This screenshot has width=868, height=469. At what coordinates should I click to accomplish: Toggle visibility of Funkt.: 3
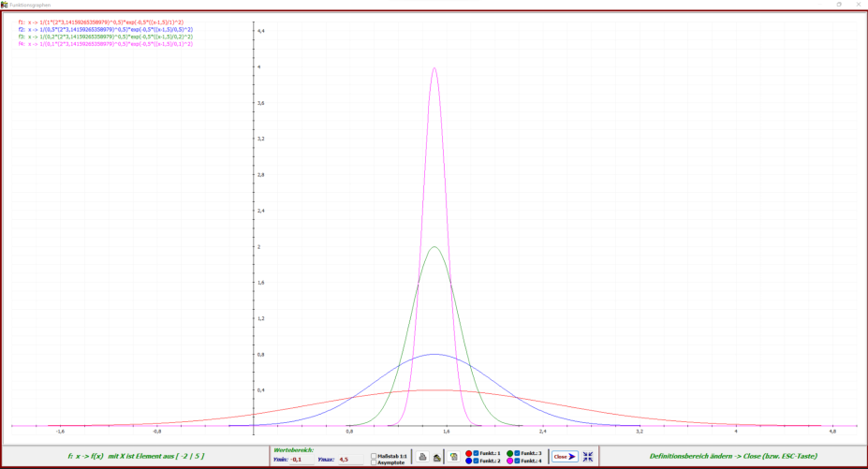click(x=517, y=453)
